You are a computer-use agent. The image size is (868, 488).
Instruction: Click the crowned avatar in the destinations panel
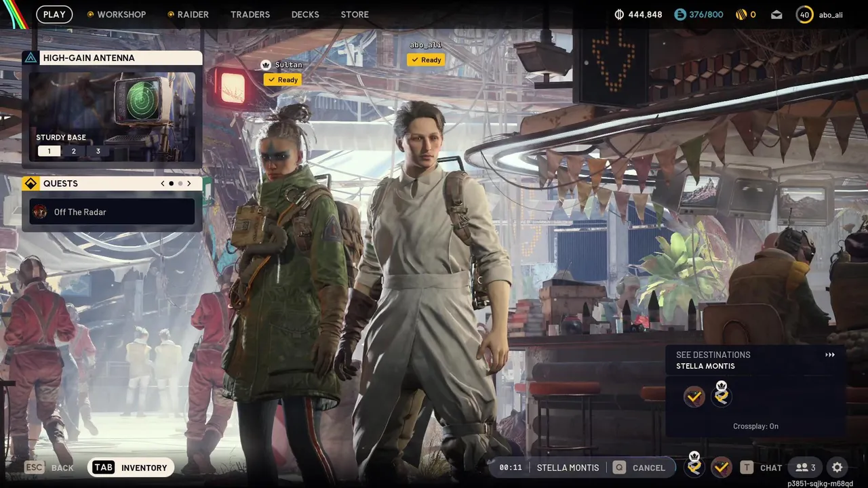coord(722,394)
